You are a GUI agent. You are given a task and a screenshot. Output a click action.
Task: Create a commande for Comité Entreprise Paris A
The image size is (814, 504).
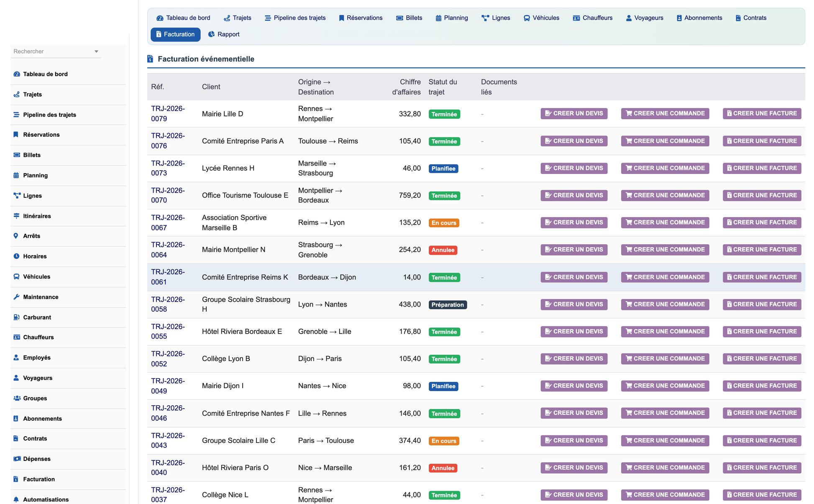[x=665, y=141]
